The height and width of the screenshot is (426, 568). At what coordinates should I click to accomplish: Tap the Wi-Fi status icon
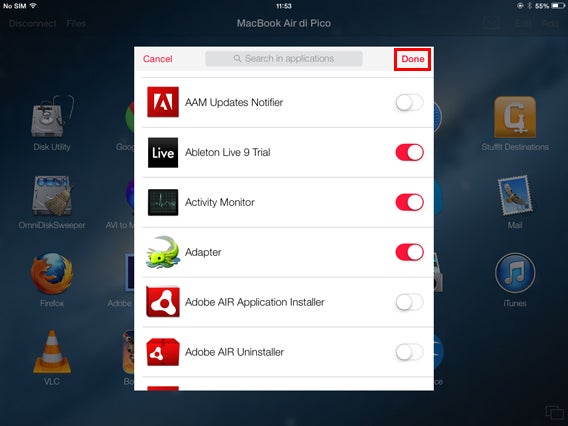point(33,6)
